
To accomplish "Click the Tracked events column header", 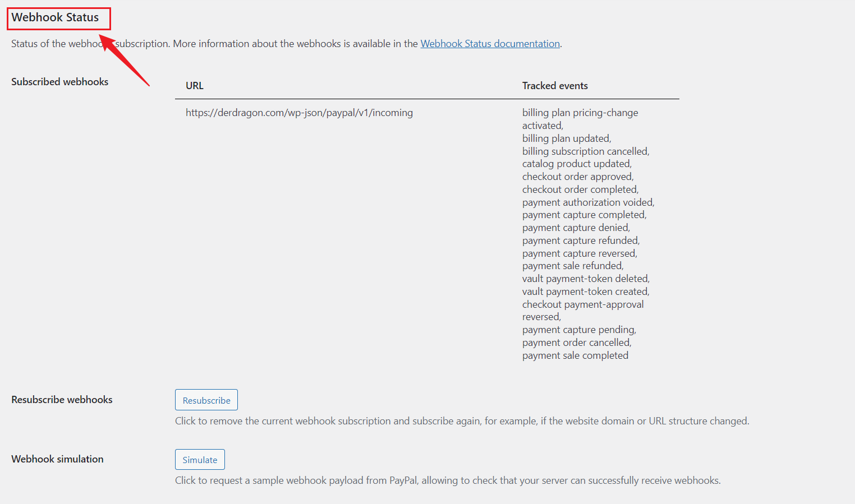I will [x=555, y=86].
